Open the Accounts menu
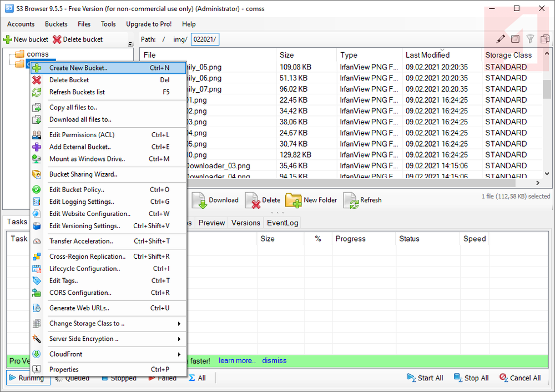555x392 pixels. [21, 24]
